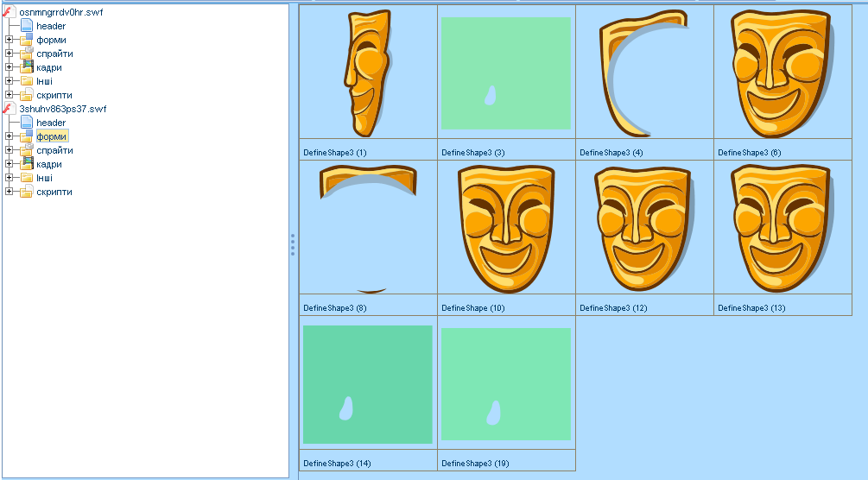Open the darker green thumbnail DefineShape3 (14)
The image size is (868, 480).
click(x=368, y=383)
